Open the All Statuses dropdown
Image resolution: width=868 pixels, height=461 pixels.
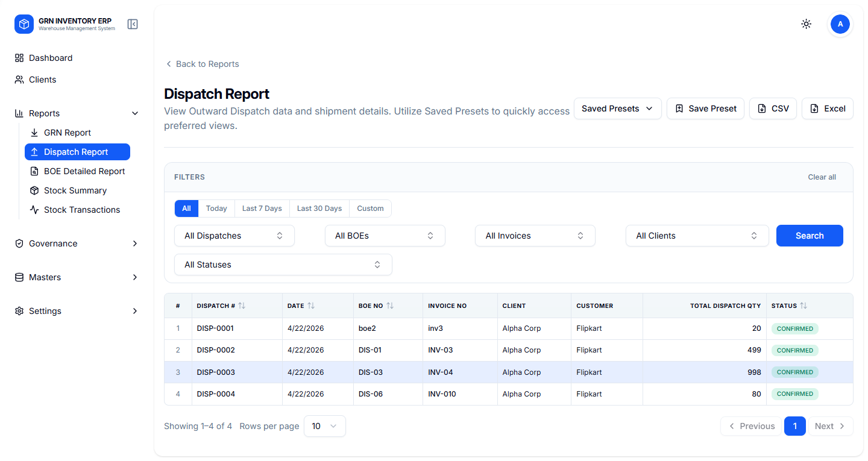[283, 265]
